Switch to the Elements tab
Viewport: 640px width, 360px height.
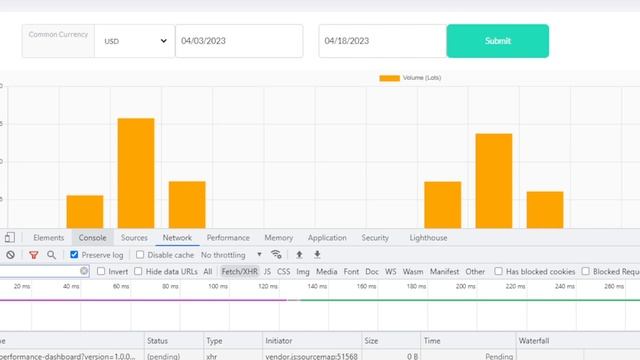pyautogui.click(x=49, y=238)
